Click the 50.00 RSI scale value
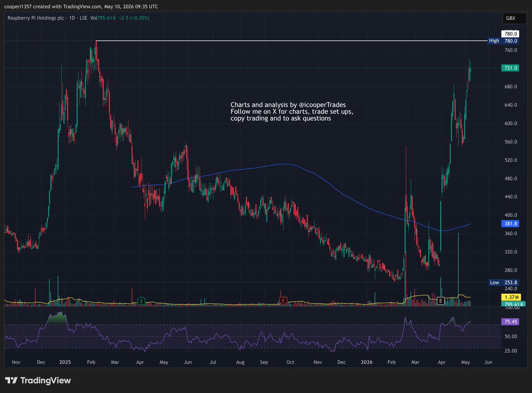The image size is (532, 393). pos(510,336)
